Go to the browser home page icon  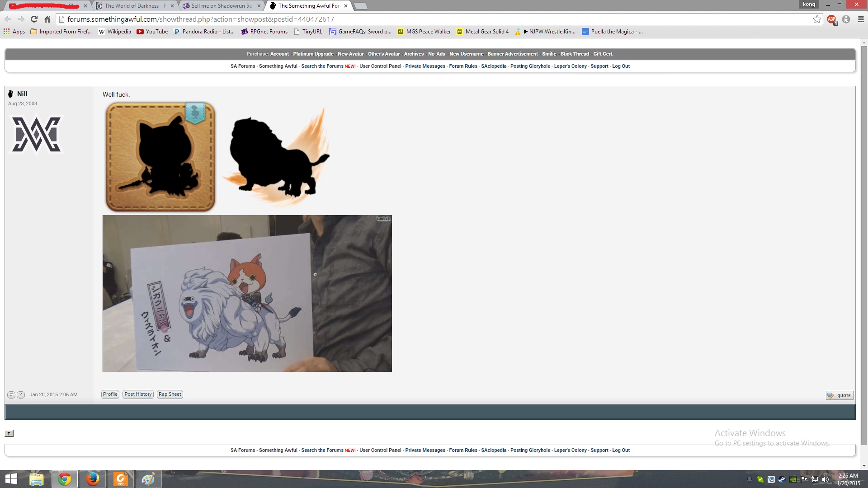47,19
